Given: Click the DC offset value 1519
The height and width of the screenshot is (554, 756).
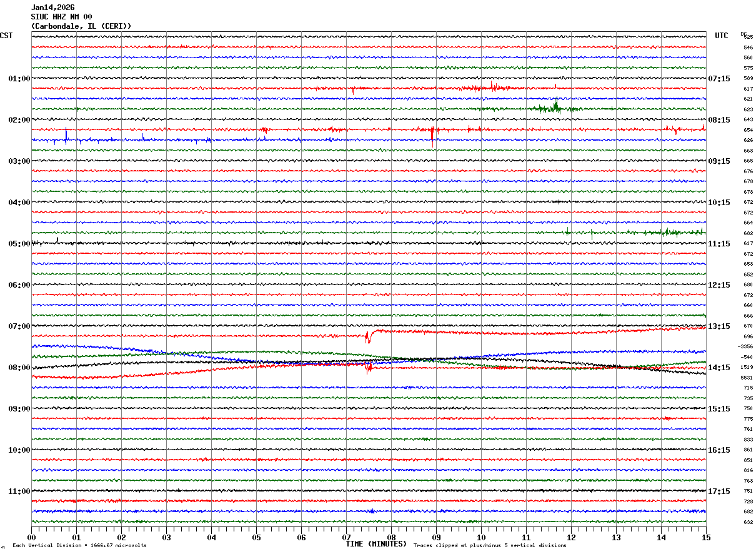Looking at the screenshot, I should pos(747,368).
